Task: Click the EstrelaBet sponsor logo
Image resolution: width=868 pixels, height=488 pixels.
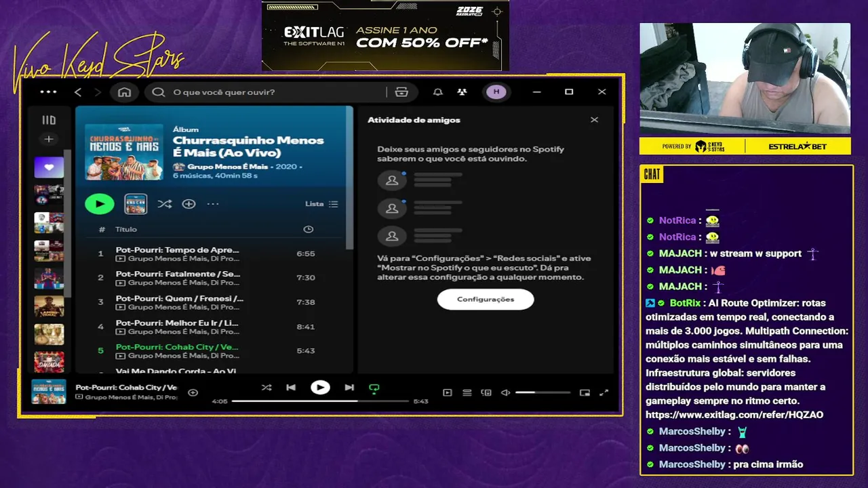Action: 798,146
